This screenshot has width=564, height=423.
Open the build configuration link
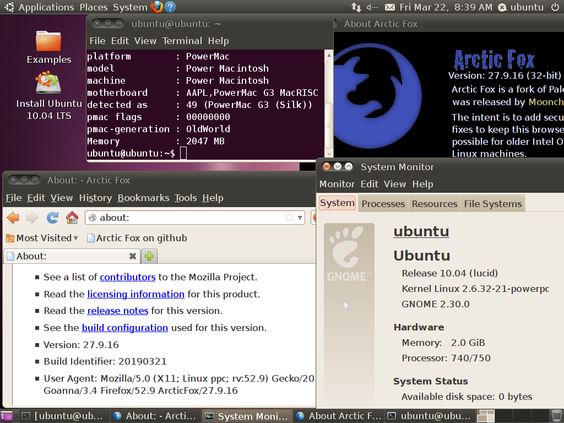tap(125, 328)
